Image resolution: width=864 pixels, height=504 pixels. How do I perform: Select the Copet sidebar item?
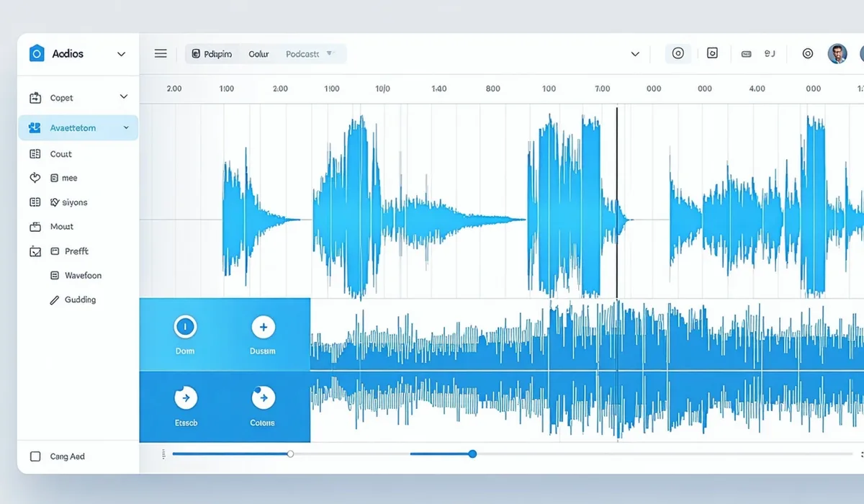(62, 98)
